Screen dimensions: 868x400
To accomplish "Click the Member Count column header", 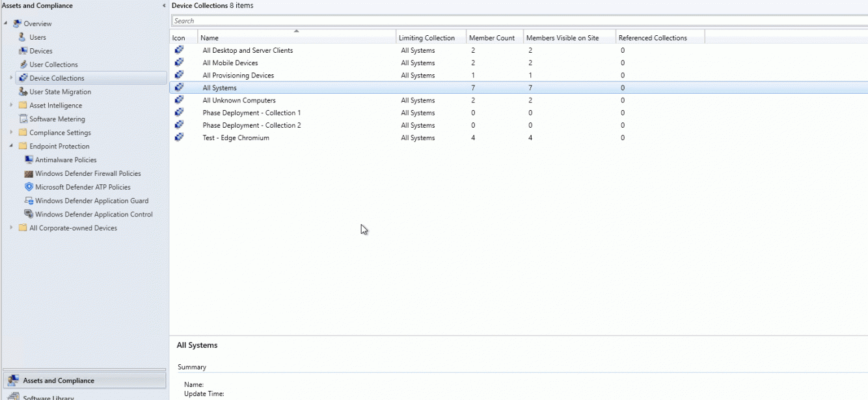I will tap(493, 37).
